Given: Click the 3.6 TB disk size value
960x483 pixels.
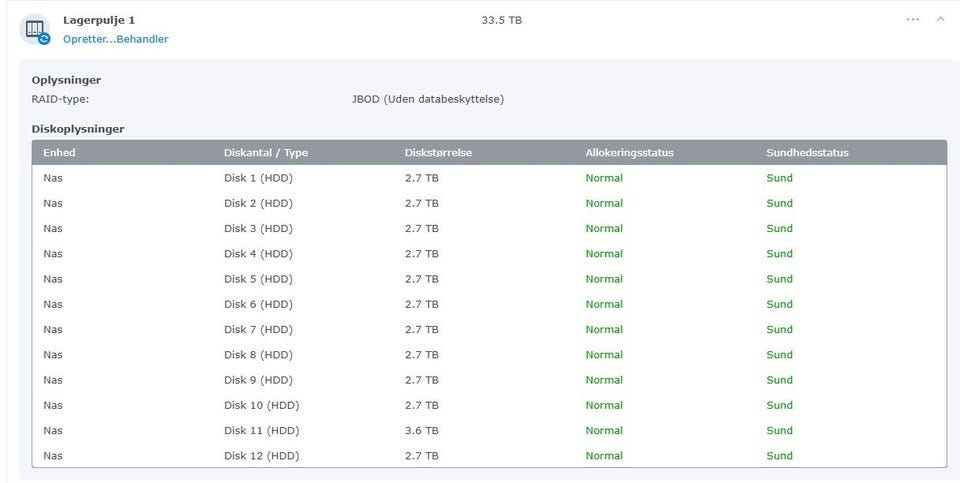Looking at the screenshot, I should coord(421,430).
